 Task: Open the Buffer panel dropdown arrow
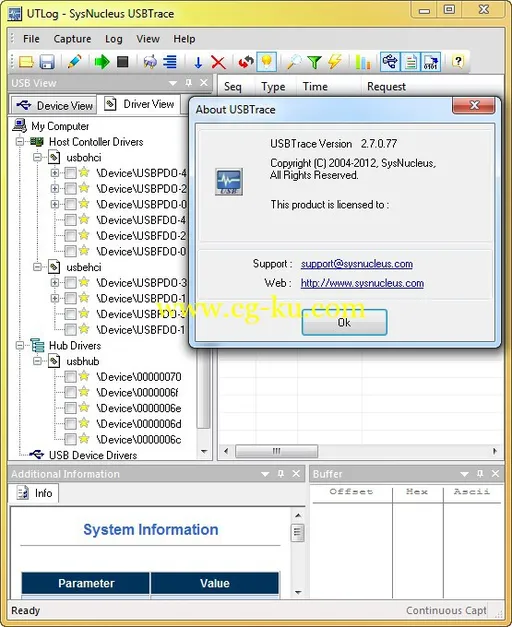point(464,474)
